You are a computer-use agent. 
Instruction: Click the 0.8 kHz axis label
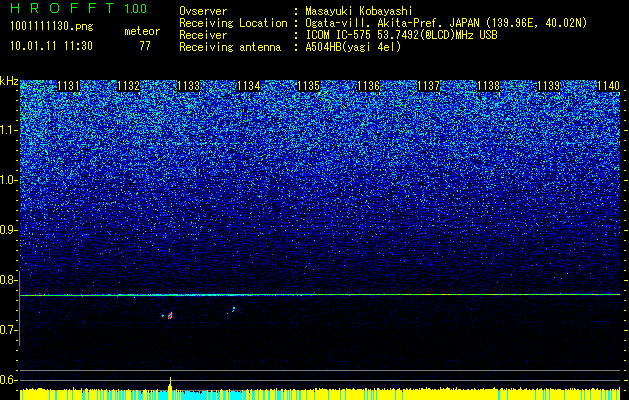coord(8,280)
